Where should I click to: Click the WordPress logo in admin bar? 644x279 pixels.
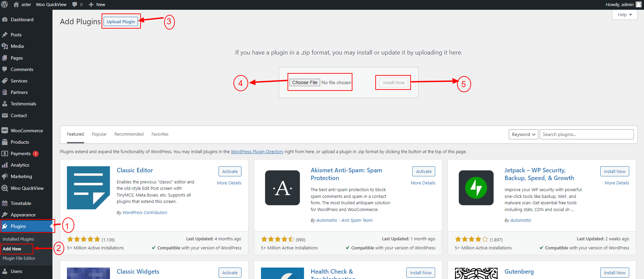(x=4, y=4)
